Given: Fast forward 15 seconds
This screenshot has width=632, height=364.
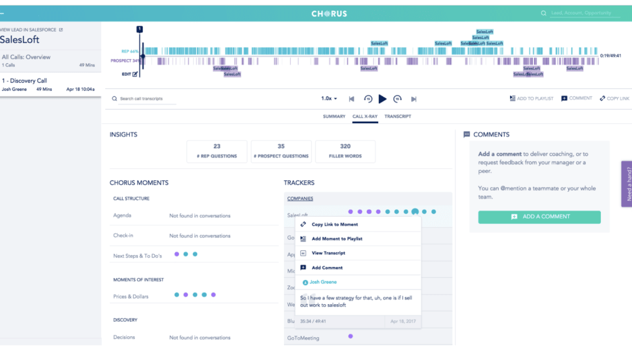Looking at the screenshot, I should [397, 99].
